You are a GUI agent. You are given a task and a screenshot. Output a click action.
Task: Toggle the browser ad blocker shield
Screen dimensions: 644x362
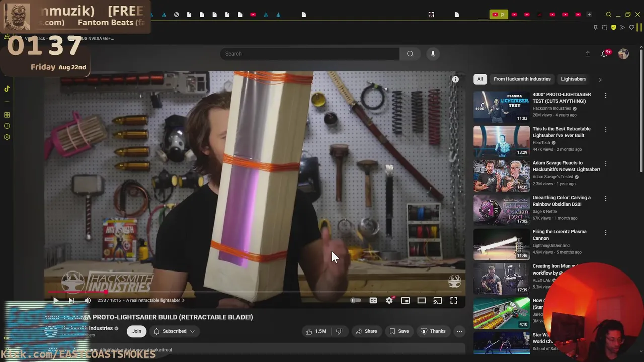point(613,28)
